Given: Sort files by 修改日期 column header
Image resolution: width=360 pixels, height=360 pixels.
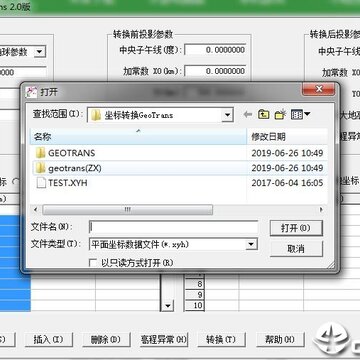Looking at the screenshot, I should click(287, 137).
